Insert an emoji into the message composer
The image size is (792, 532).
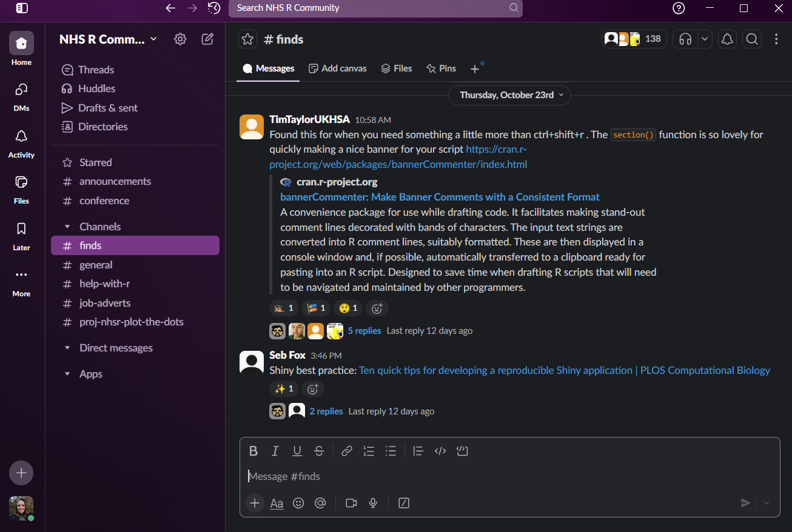(x=298, y=503)
